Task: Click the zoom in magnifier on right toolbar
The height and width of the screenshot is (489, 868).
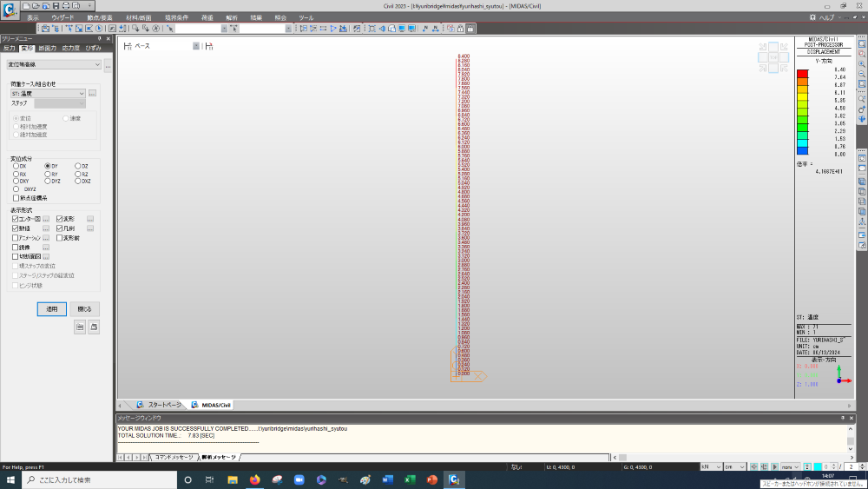Action: click(x=862, y=64)
